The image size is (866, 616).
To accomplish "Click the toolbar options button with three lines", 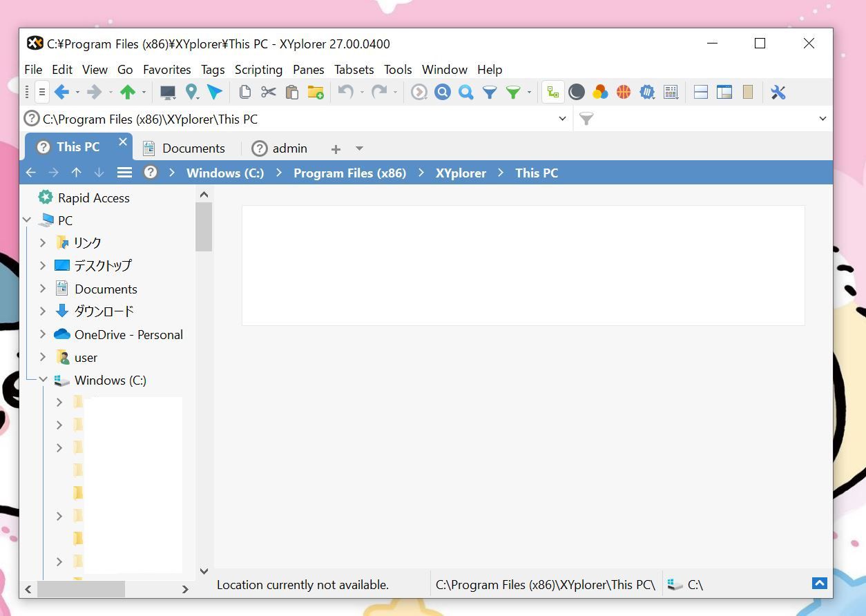I will (41, 92).
